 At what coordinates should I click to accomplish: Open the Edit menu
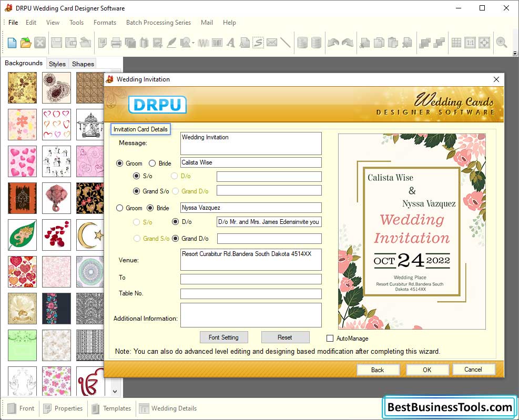pos(31,23)
